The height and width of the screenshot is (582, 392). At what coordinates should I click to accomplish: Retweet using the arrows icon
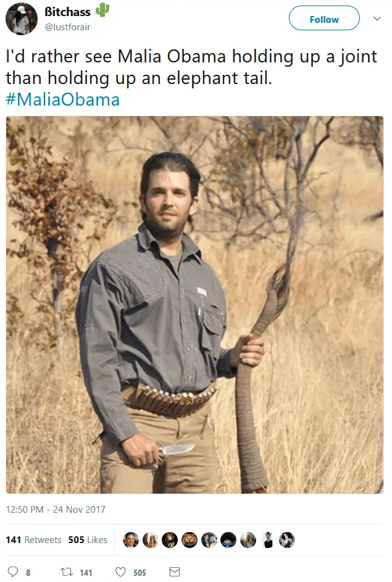pos(67,572)
